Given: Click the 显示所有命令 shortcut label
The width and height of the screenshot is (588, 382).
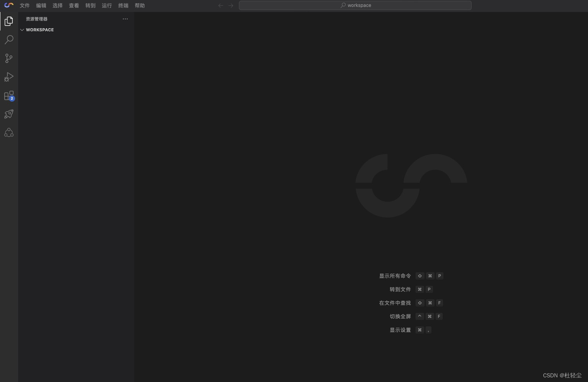Looking at the screenshot, I should (x=395, y=276).
